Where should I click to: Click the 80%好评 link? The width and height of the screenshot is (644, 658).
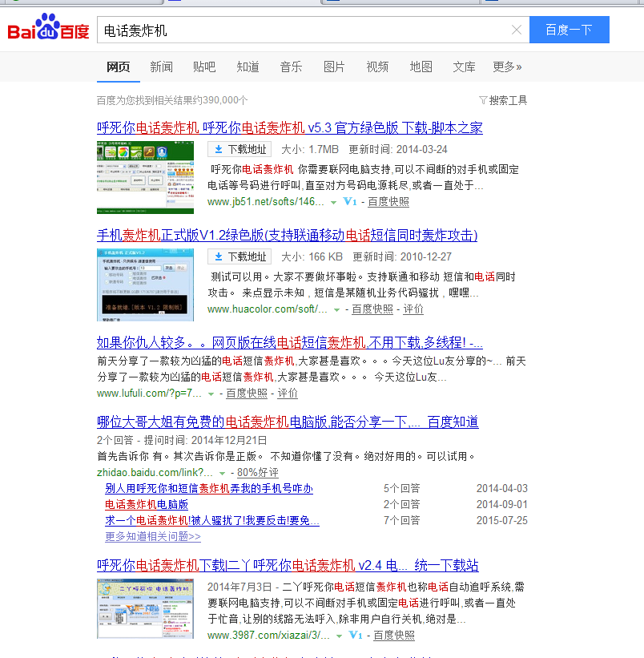pyautogui.click(x=258, y=473)
